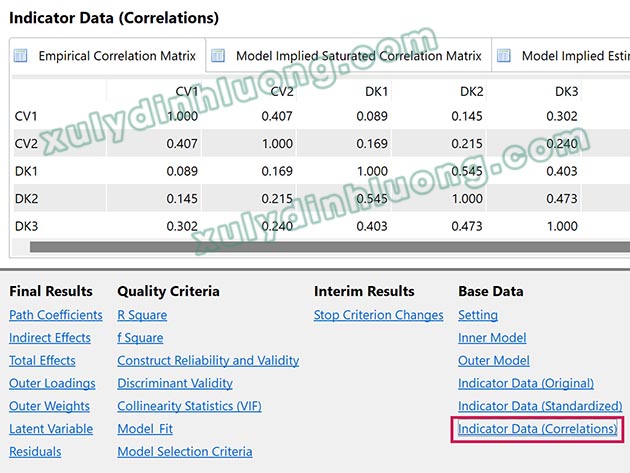Open Indicator Data (Correlations) link
630x473 pixels.
pyautogui.click(x=538, y=429)
